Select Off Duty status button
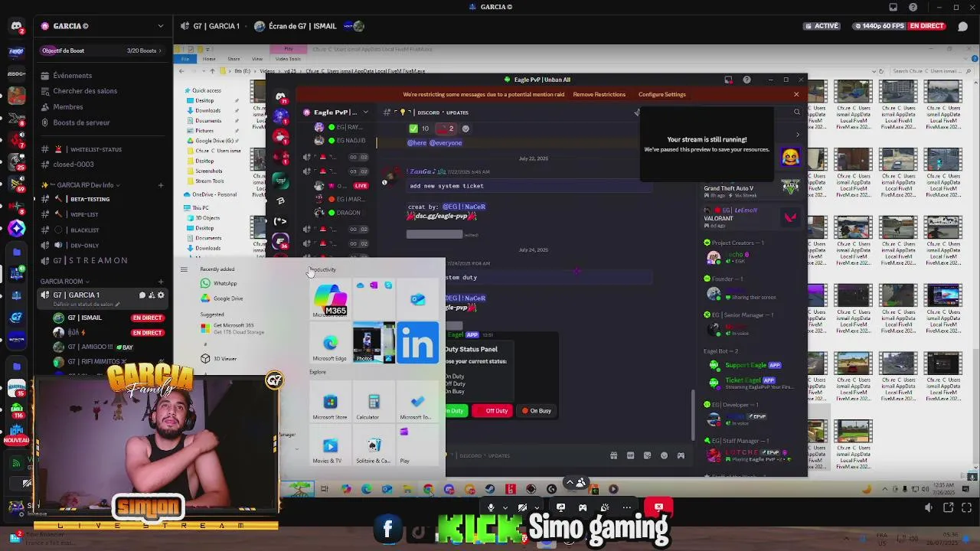The image size is (980, 551). click(492, 411)
